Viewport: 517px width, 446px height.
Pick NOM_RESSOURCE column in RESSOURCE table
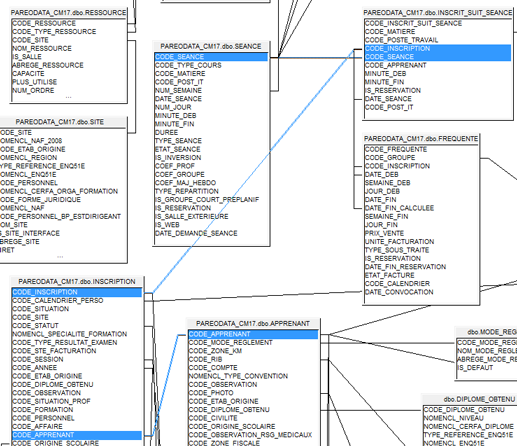(x=42, y=48)
